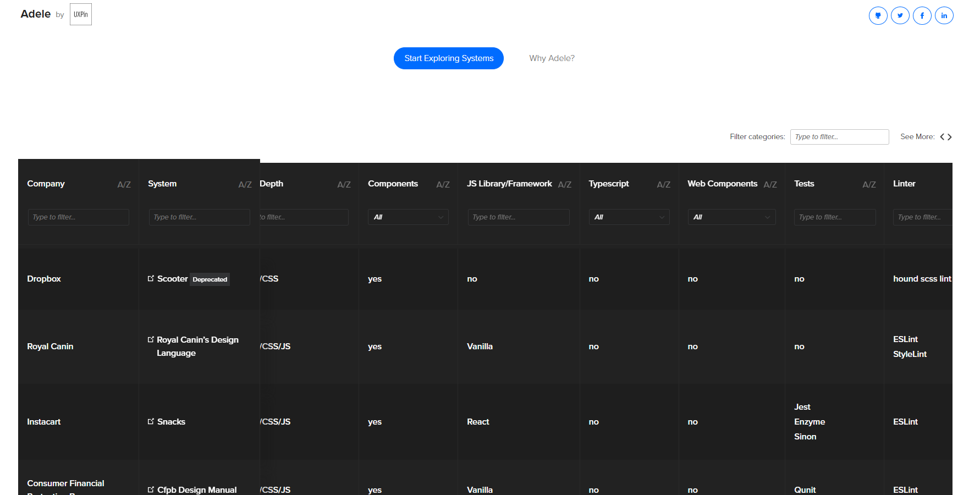980x495 pixels.
Task: Open the Facebook social icon
Action: pos(922,15)
